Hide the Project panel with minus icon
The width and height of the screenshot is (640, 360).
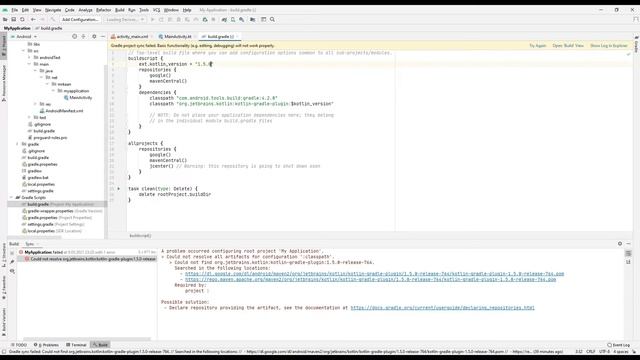tap(103, 36)
